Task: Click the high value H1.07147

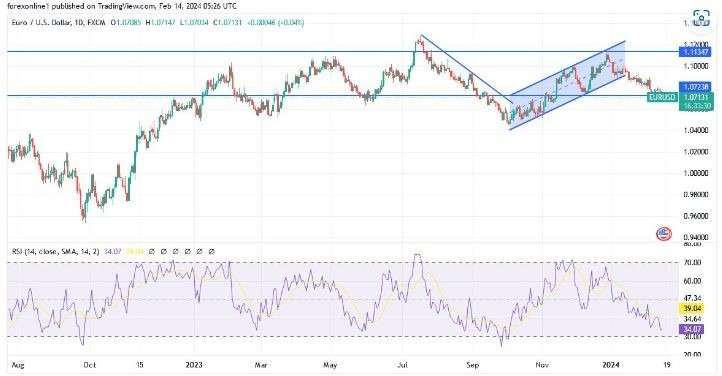Action: 160,22
